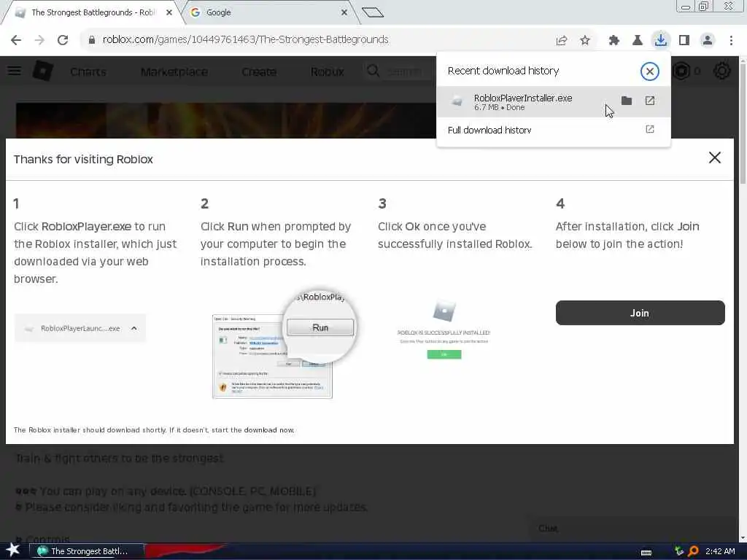The image size is (747, 560).
Task: Open Full download history
Action: point(554,130)
